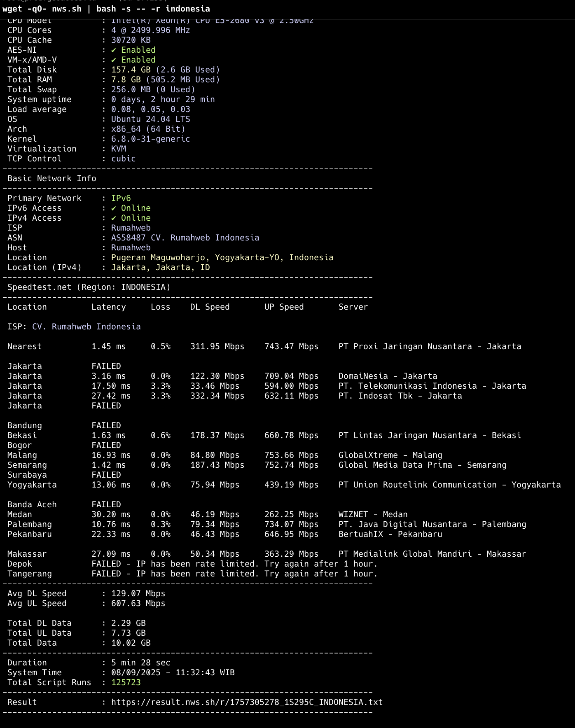Click the Bandung row FAILED status

(x=106, y=425)
